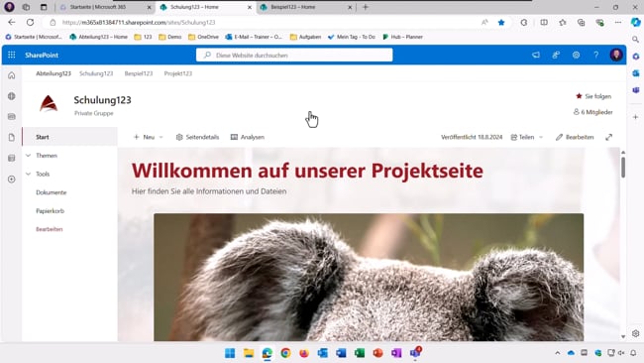644x363 pixels.
Task: Open My lists icon in left rail
Action: coord(12,159)
